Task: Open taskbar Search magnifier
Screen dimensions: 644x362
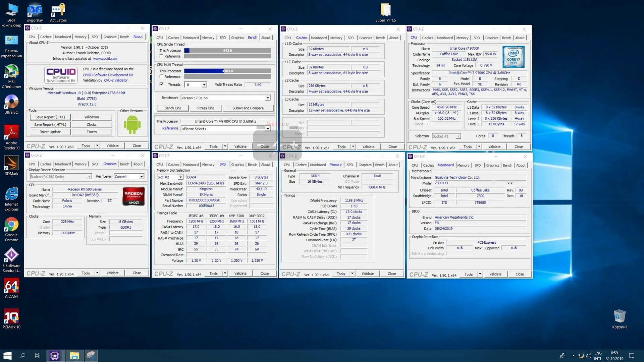Action: pyautogui.click(x=22, y=356)
